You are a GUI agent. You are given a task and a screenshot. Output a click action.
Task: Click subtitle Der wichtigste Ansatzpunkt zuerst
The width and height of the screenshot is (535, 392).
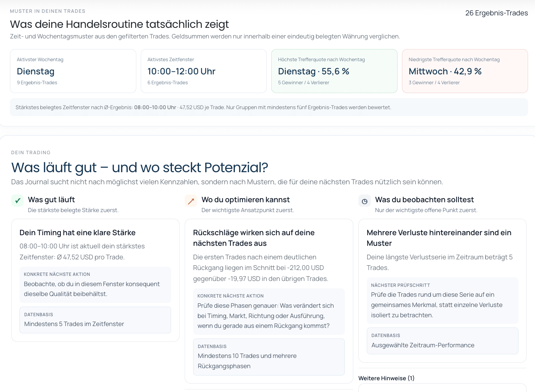point(248,210)
